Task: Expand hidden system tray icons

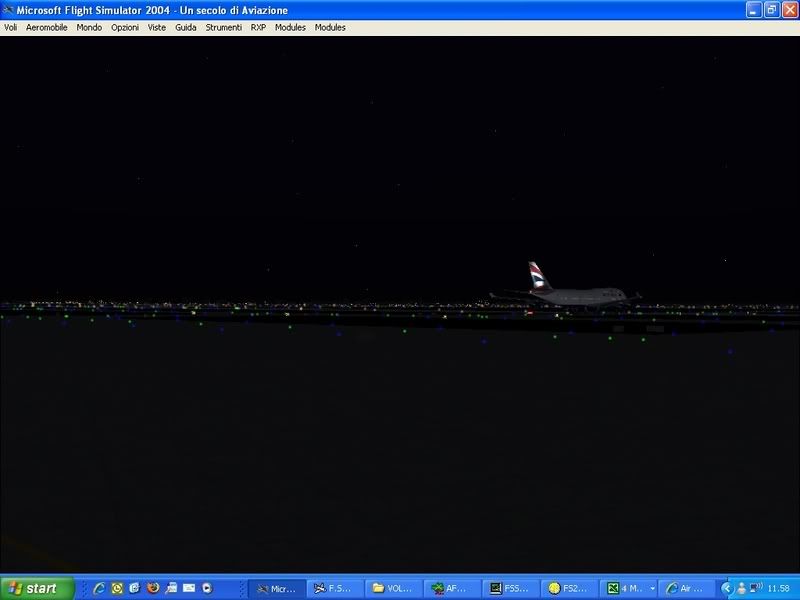Action: coord(726,589)
